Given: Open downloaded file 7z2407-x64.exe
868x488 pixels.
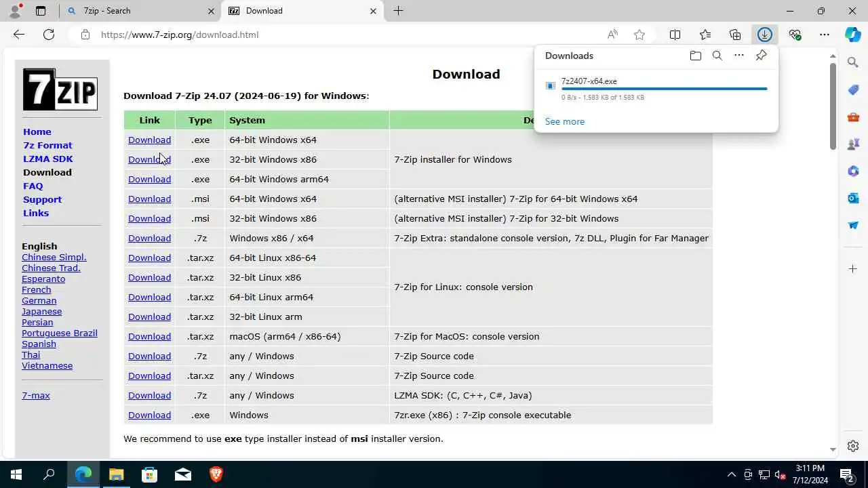Looking at the screenshot, I should (x=589, y=81).
